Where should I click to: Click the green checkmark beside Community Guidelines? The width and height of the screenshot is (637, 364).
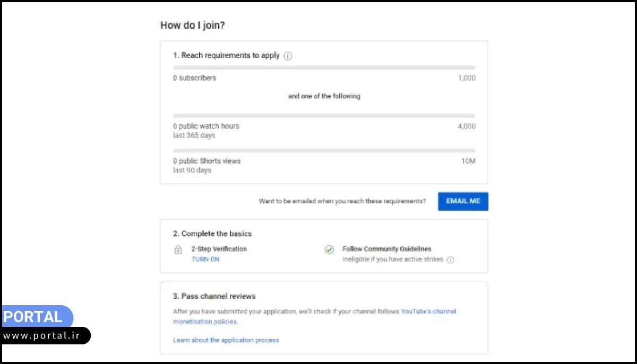(x=329, y=249)
